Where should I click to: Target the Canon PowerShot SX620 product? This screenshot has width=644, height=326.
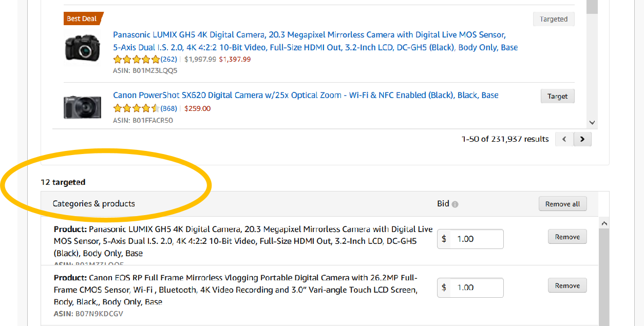pos(557,96)
